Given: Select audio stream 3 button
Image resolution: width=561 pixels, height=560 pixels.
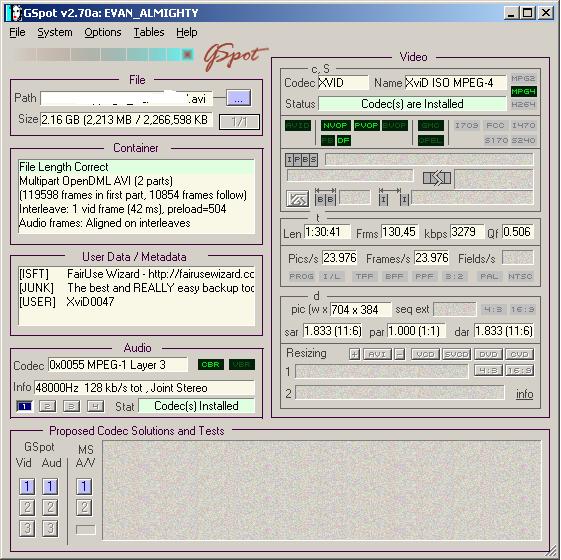Looking at the screenshot, I should coord(71,406).
